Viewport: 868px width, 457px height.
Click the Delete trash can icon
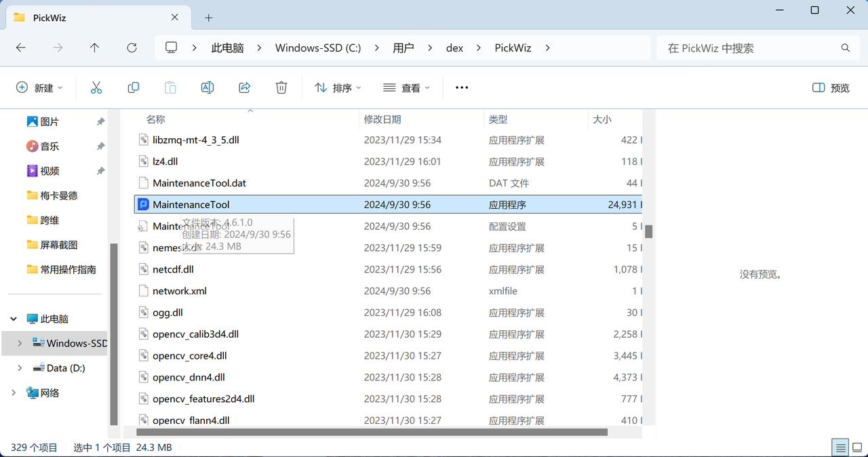tap(281, 87)
